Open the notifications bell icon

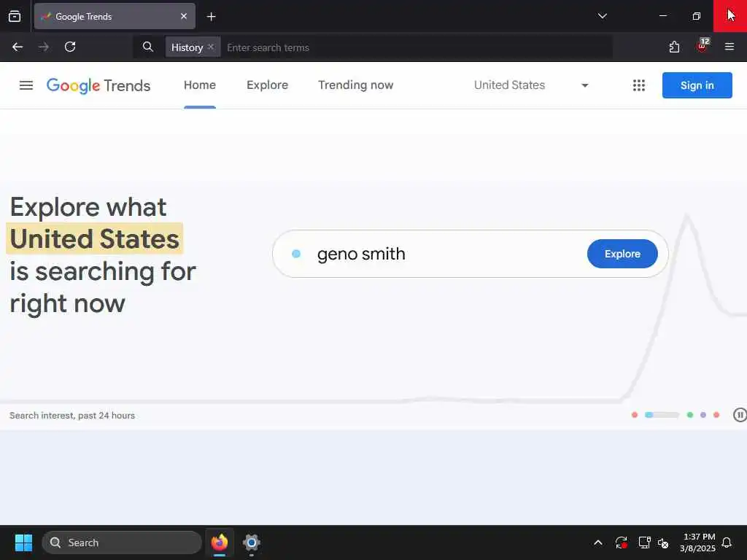(x=727, y=542)
